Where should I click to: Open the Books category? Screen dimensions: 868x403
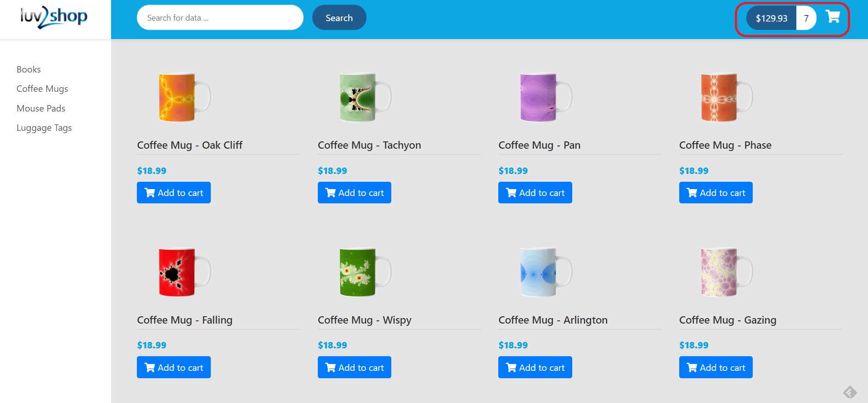28,69
